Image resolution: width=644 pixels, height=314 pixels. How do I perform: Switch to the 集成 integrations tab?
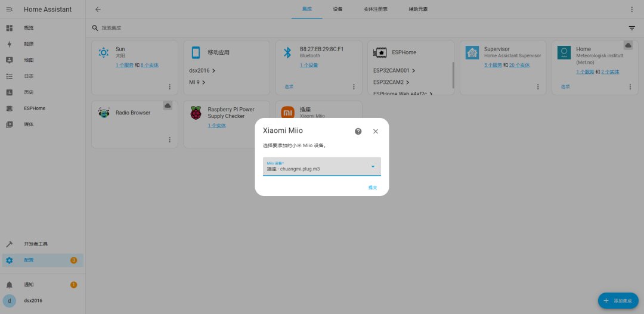[x=307, y=9]
